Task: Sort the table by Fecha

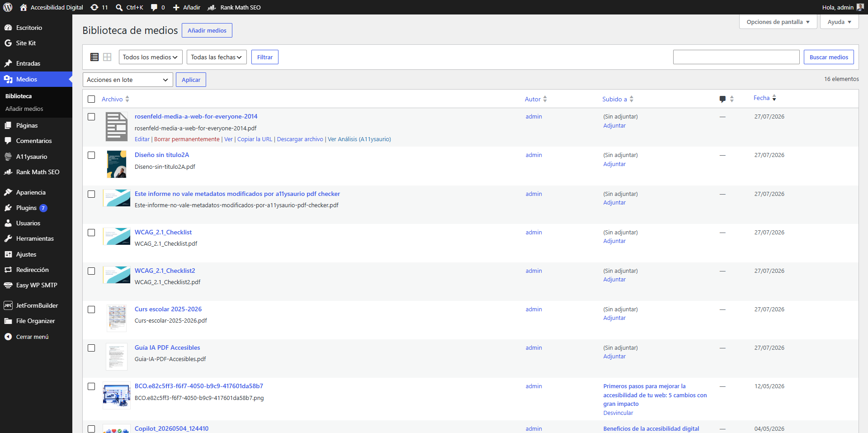Action: (764, 98)
